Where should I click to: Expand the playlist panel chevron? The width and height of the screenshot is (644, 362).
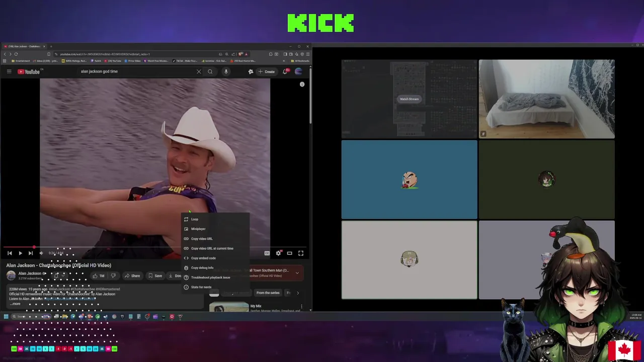coord(297,273)
